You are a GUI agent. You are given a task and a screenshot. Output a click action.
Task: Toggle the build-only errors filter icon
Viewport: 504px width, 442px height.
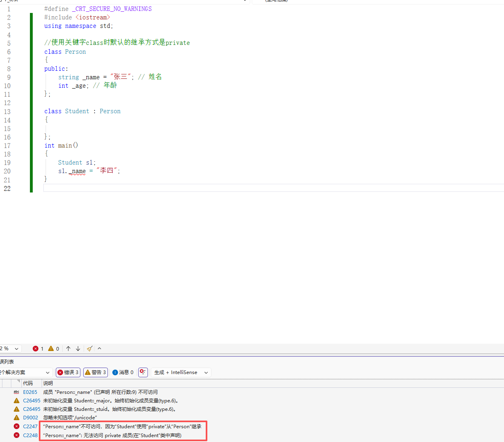[x=143, y=372]
